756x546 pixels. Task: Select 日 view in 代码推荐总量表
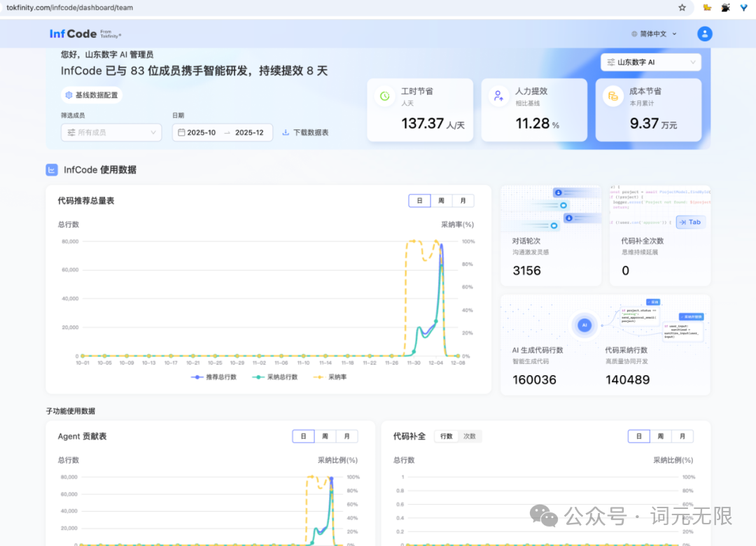(419, 201)
